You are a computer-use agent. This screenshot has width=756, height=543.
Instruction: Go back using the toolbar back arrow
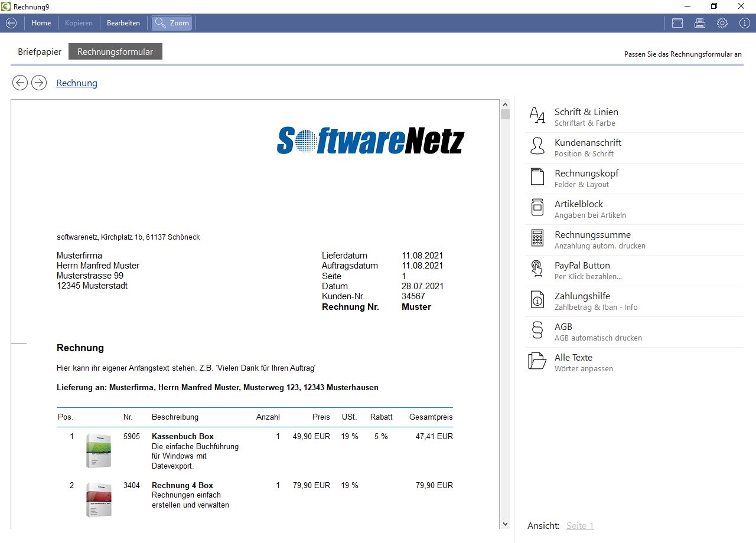coord(11,23)
